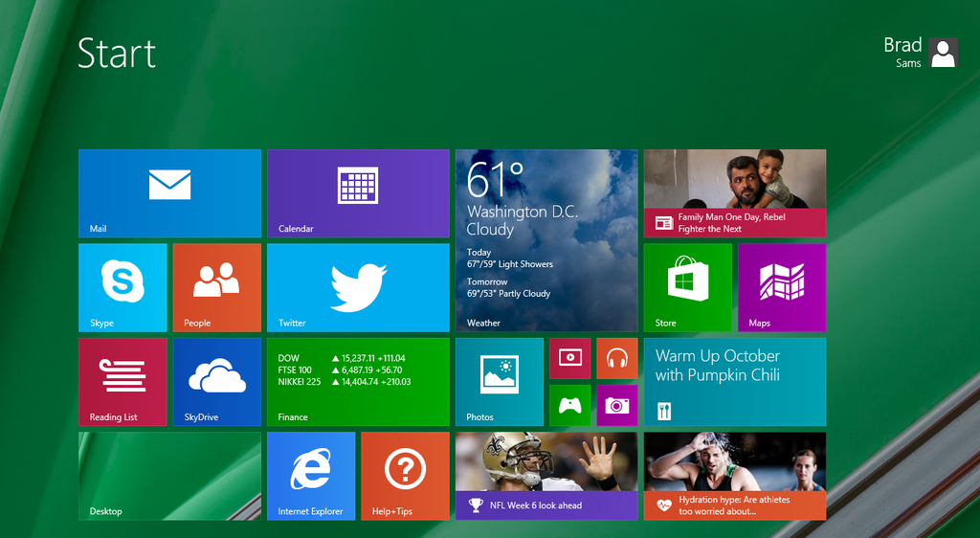Open the Calendar tile

tap(358, 193)
